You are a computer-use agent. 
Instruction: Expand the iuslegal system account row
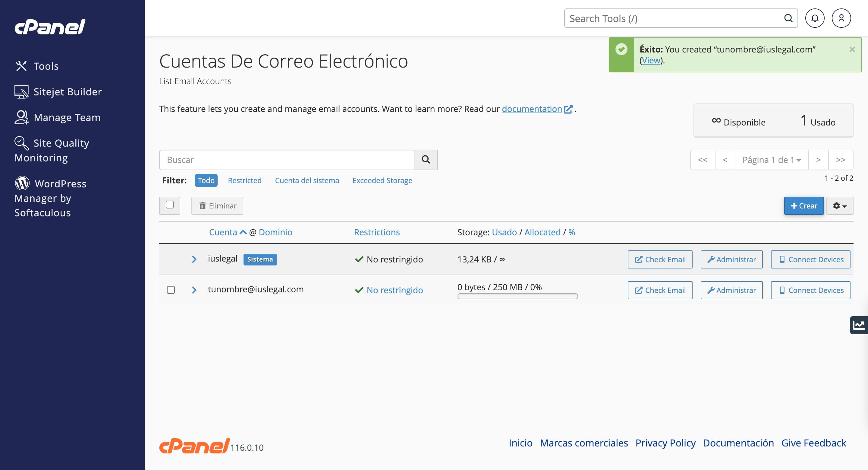pos(194,259)
